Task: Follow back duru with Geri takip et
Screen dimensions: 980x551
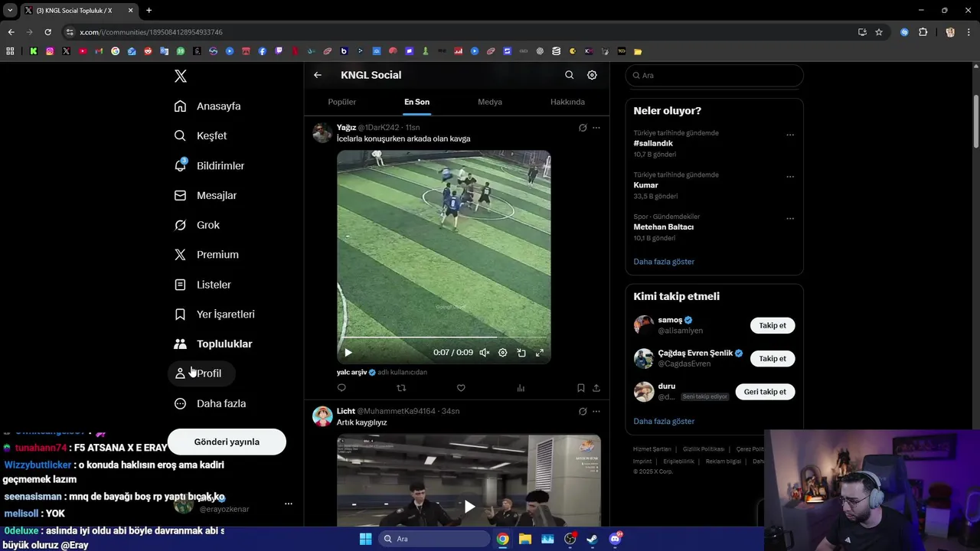Action: coord(765,392)
